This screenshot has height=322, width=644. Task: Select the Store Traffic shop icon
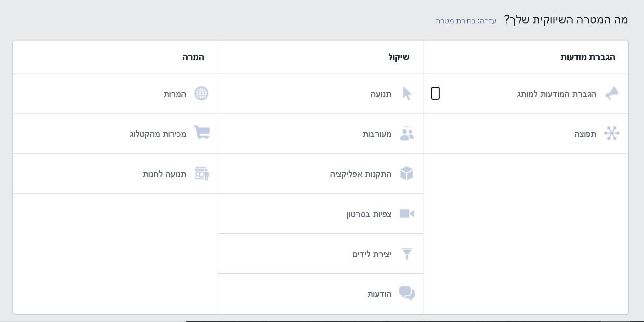pos(202,174)
